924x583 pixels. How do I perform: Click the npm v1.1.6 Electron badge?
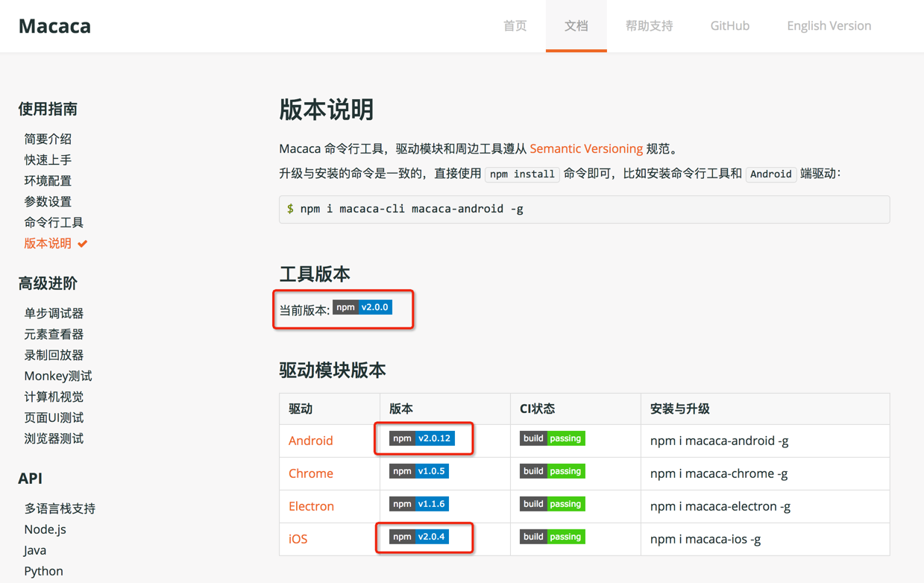pos(419,504)
